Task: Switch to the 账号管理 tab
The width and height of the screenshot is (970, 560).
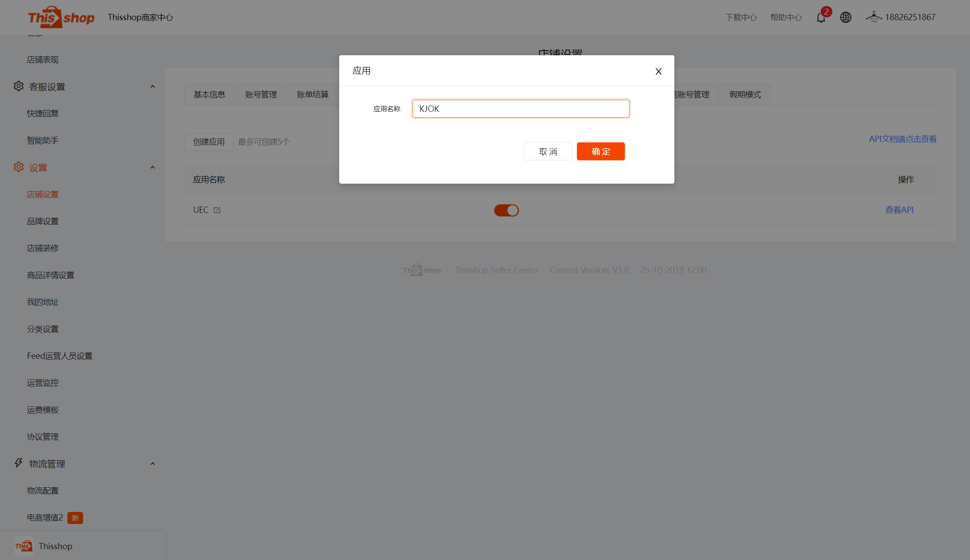Action: click(261, 95)
